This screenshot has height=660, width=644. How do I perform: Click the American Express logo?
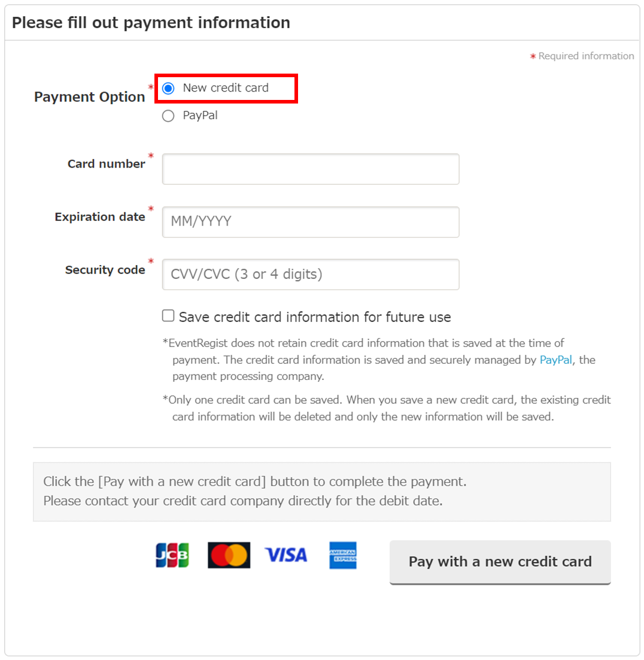(342, 555)
